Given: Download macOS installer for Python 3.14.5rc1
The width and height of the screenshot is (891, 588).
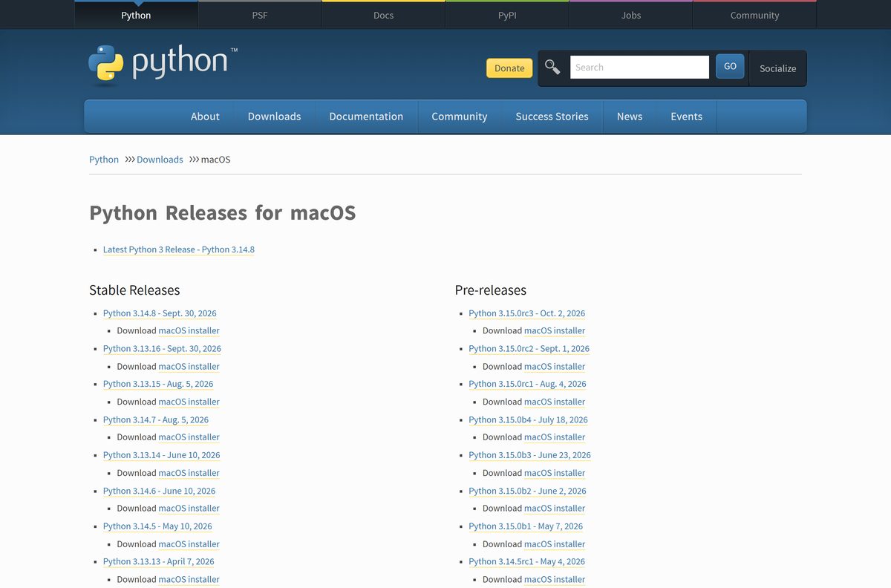Looking at the screenshot, I should [555, 580].
